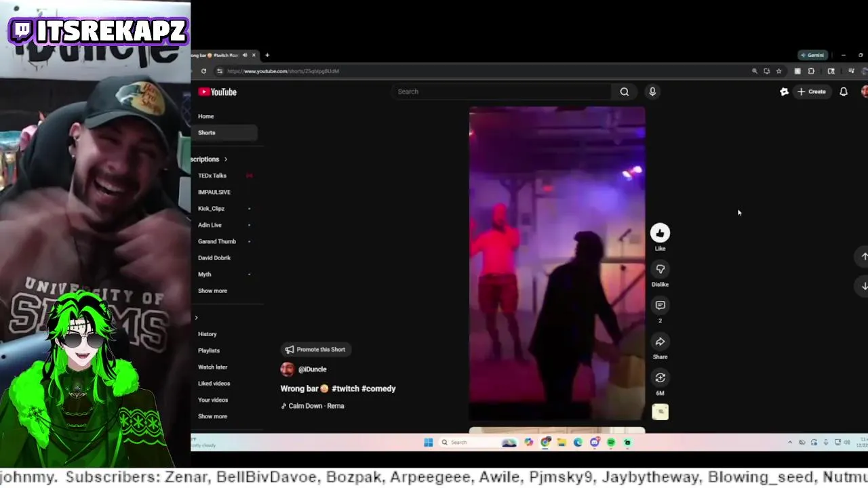The image size is (868, 488).
Task: Click the search magnifier button
Action: click(x=624, y=91)
